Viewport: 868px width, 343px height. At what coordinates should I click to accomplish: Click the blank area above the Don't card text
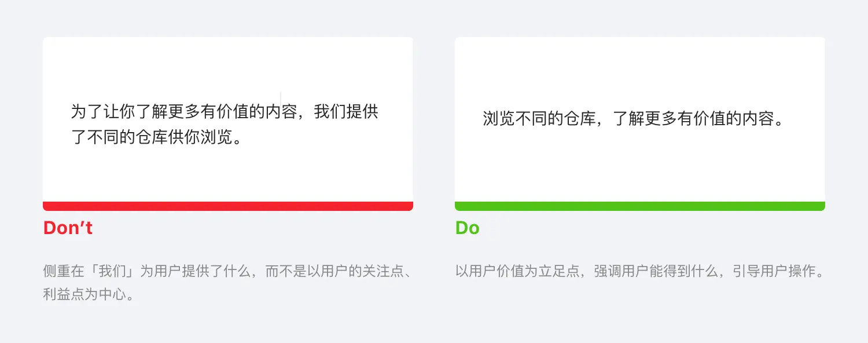pos(227,65)
